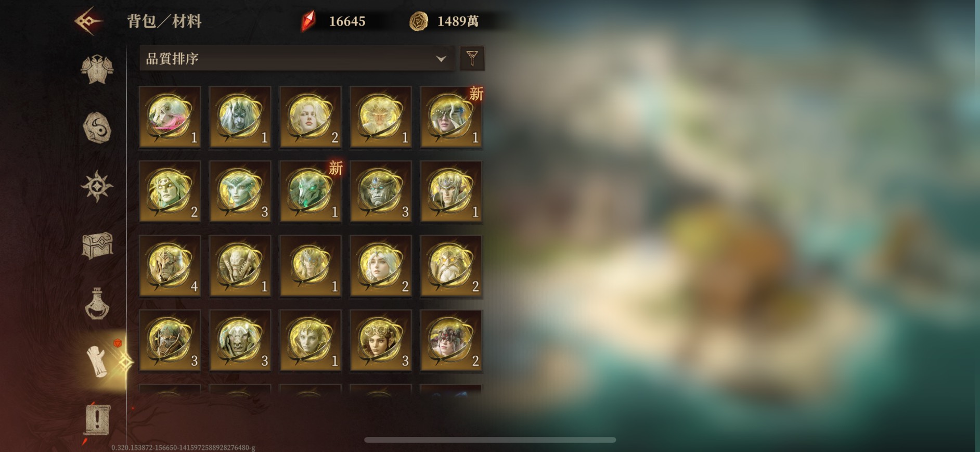Tap the back arrow emblem icon
The width and height of the screenshot is (980, 452).
tap(88, 21)
